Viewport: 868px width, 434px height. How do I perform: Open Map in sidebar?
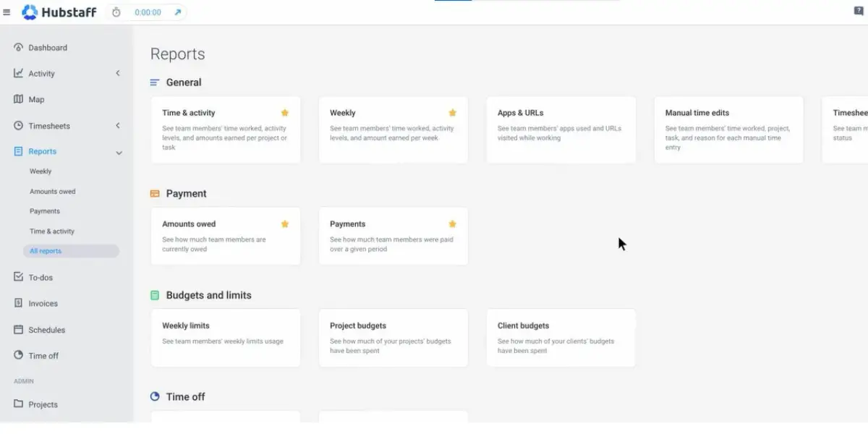(36, 99)
